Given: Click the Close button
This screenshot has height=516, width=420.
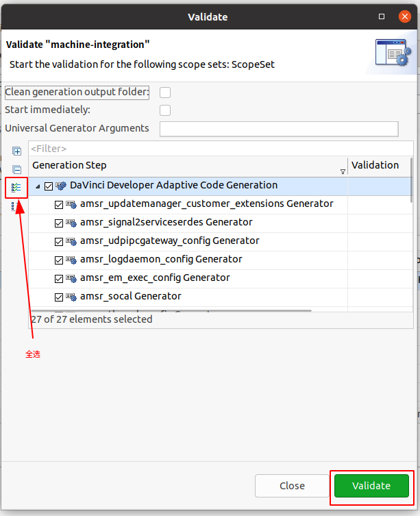Looking at the screenshot, I should (292, 486).
